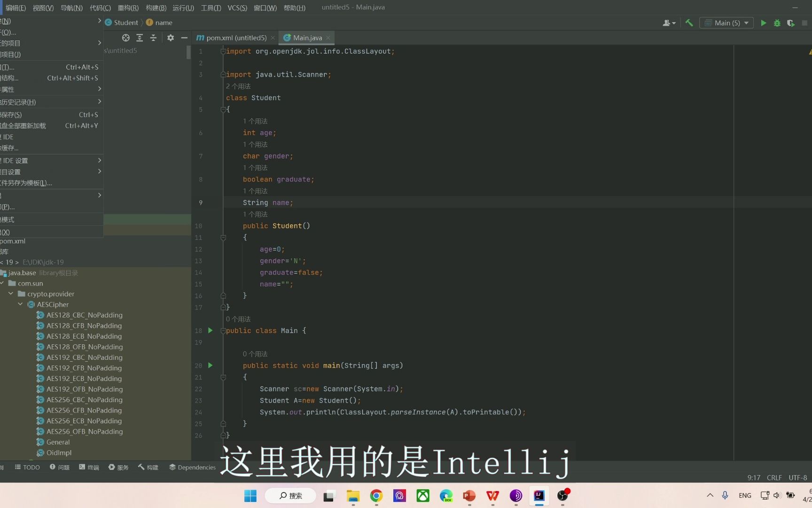
Task: Change file encoding via UTF-8 status item
Action: (x=797, y=477)
